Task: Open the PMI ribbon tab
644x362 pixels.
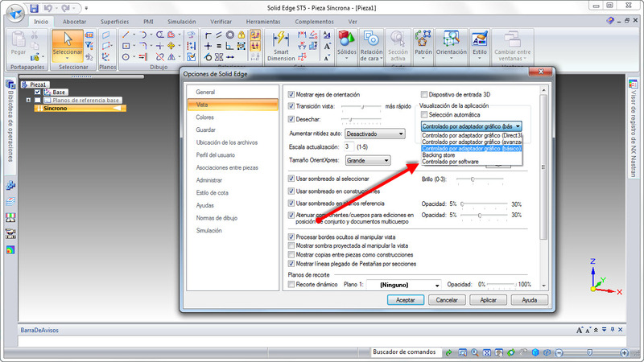Action: [x=148, y=22]
